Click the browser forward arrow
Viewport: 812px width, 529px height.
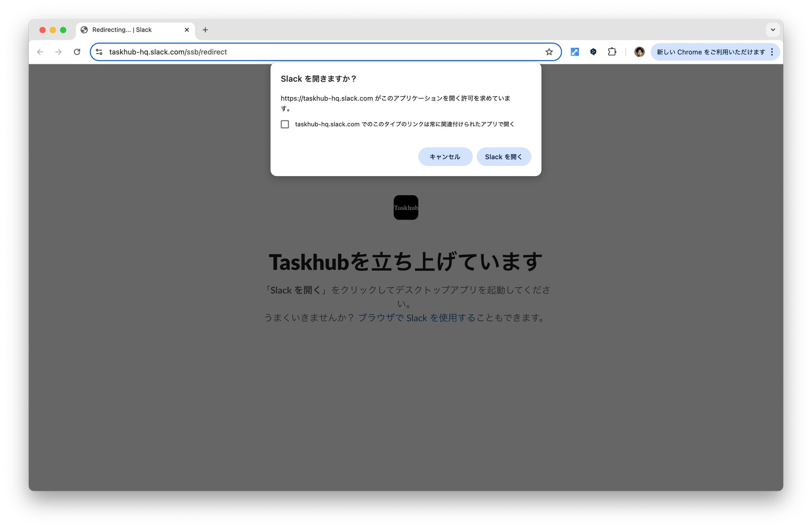coord(58,52)
